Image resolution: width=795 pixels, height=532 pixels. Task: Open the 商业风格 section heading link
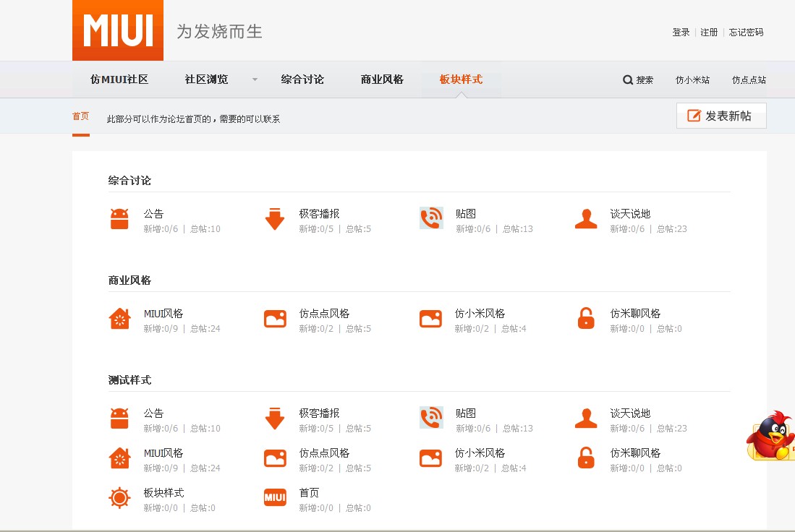pyautogui.click(x=129, y=280)
